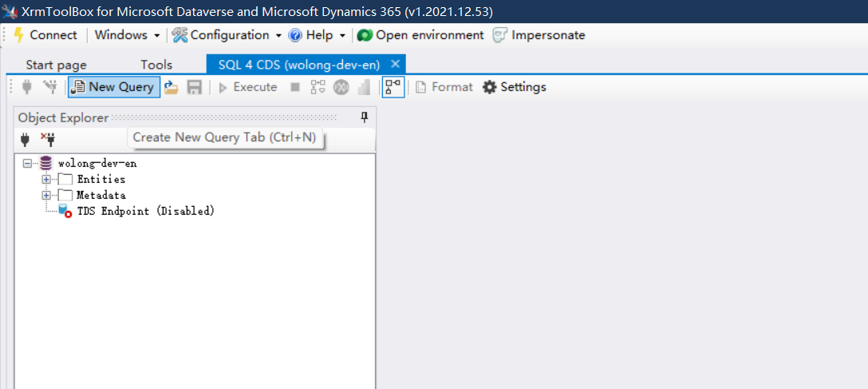Open SQL 4 CDS Settings
This screenshot has width=868, height=389.
515,87
